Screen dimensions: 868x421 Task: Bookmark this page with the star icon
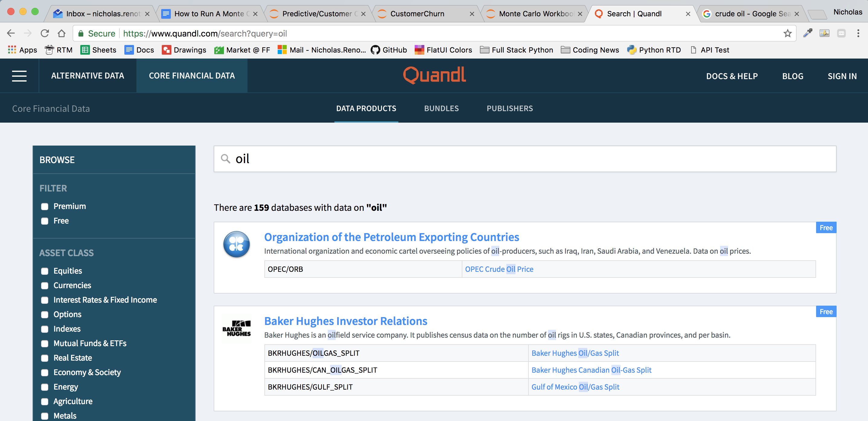click(787, 33)
